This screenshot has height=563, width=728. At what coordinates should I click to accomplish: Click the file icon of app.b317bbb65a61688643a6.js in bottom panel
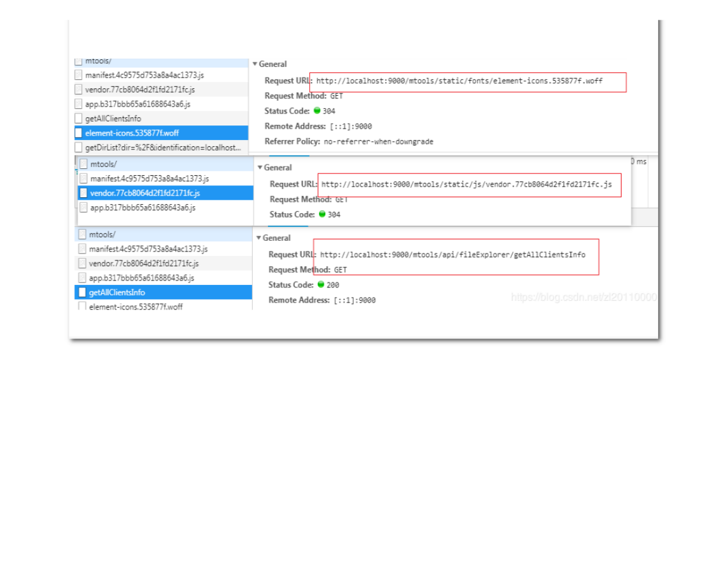pos(82,278)
